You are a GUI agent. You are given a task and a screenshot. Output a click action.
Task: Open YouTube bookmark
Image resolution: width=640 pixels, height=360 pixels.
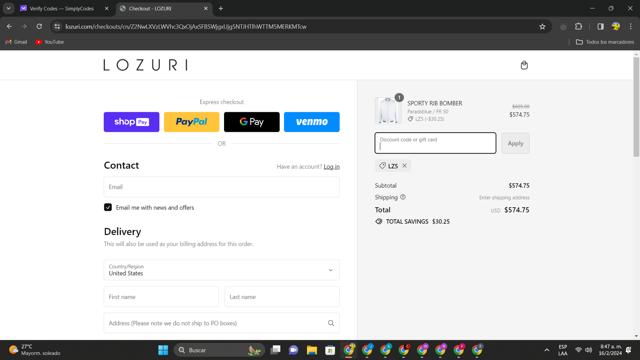49,42
